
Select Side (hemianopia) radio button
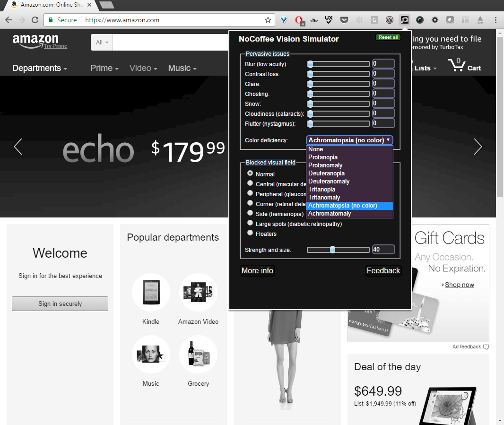coord(250,213)
